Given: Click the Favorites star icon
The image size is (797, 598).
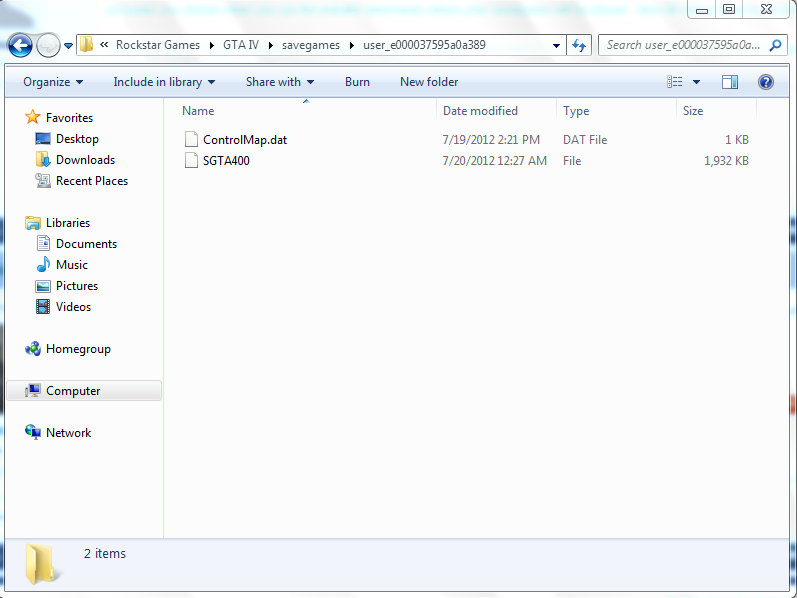Looking at the screenshot, I should tap(33, 117).
